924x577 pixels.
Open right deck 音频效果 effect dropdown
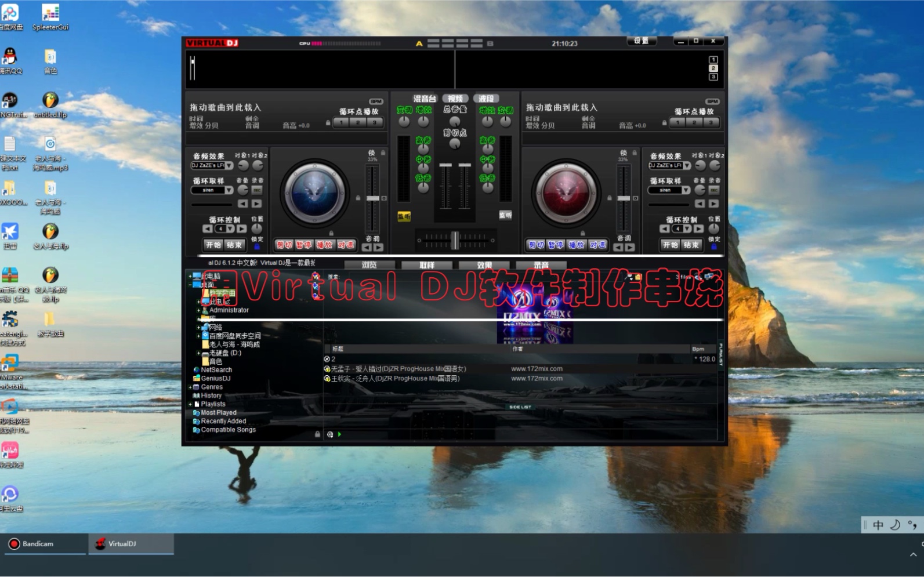pos(687,166)
